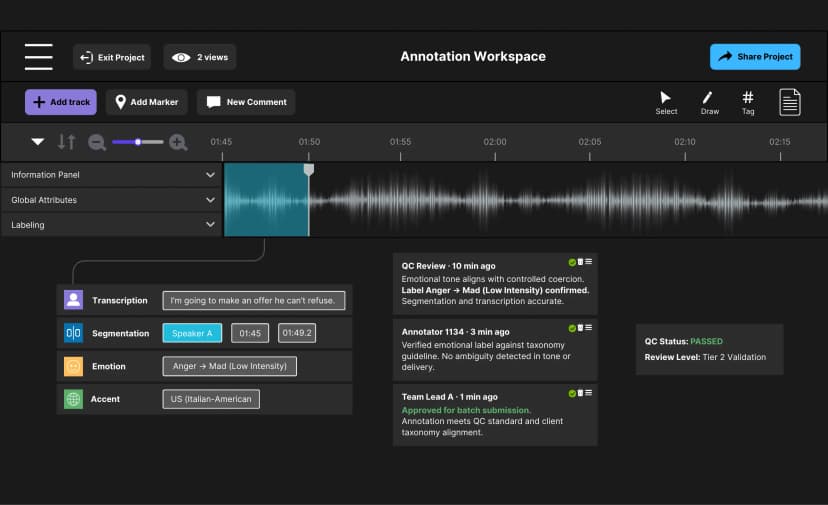This screenshot has width=828, height=505.
Task: Click the Emotion face icon
Action: [73, 366]
